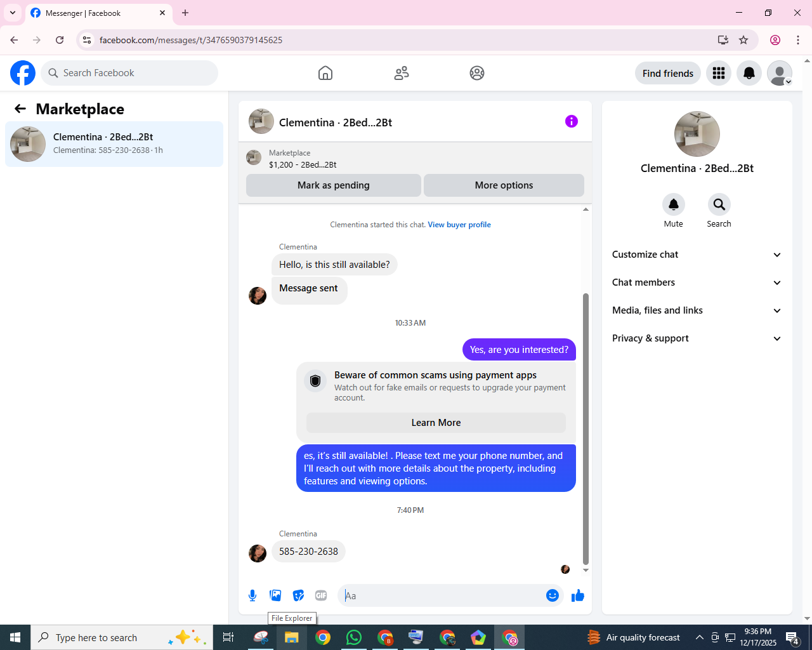Click Mark as pending button
The width and height of the screenshot is (812, 650).
(334, 185)
